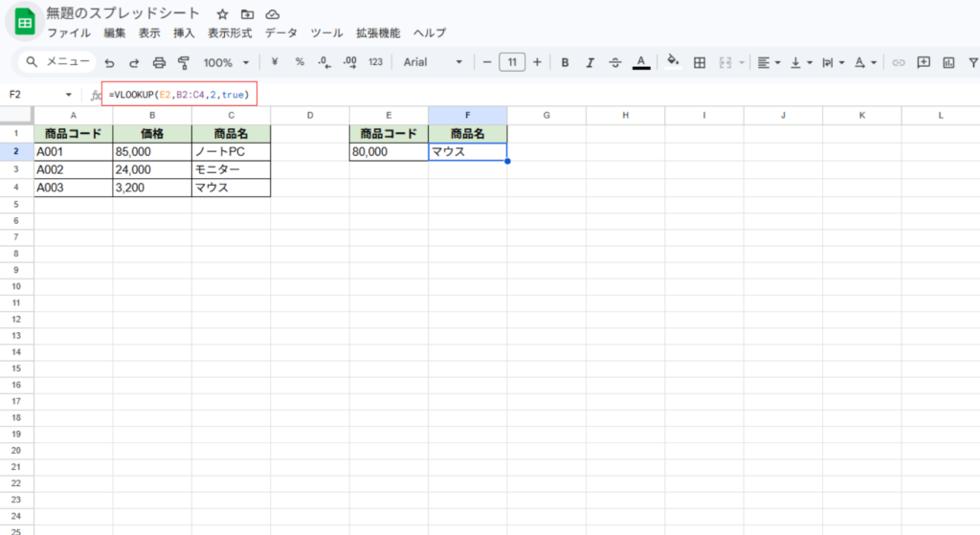Open the borders tool icon
The width and height of the screenshot is (980, 535).
(x=700, y=62)
